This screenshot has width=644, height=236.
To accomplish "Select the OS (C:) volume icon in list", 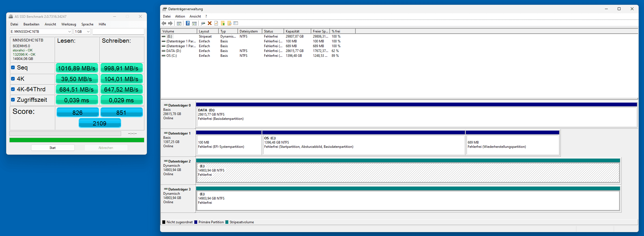I will click(x=164, y=56).
